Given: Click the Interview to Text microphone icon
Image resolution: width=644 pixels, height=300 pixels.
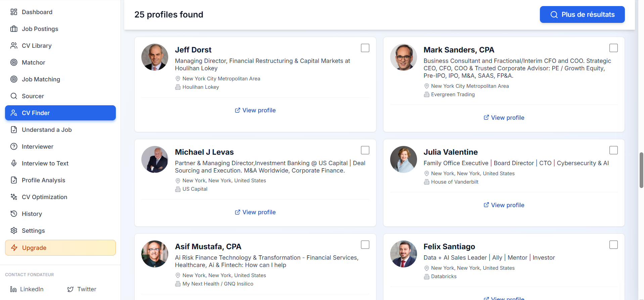Looking at the screenshot, I should pyautogui.click(x=14, y=163).
